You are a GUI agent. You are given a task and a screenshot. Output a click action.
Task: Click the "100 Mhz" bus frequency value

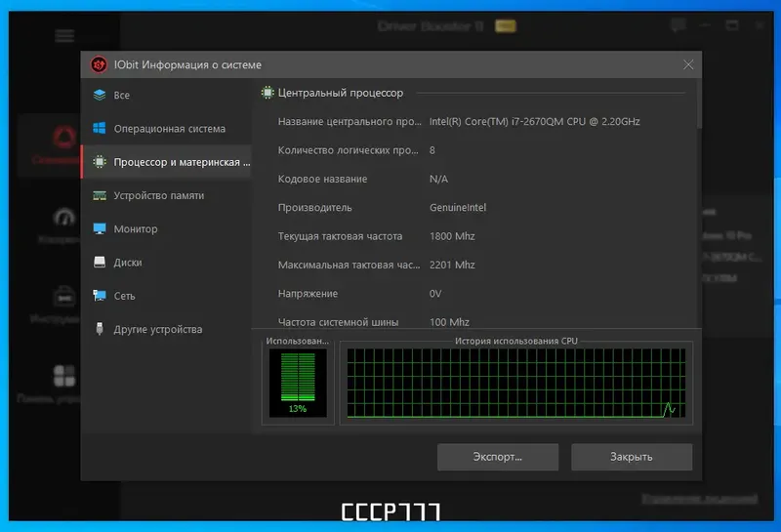pos(449,322)
